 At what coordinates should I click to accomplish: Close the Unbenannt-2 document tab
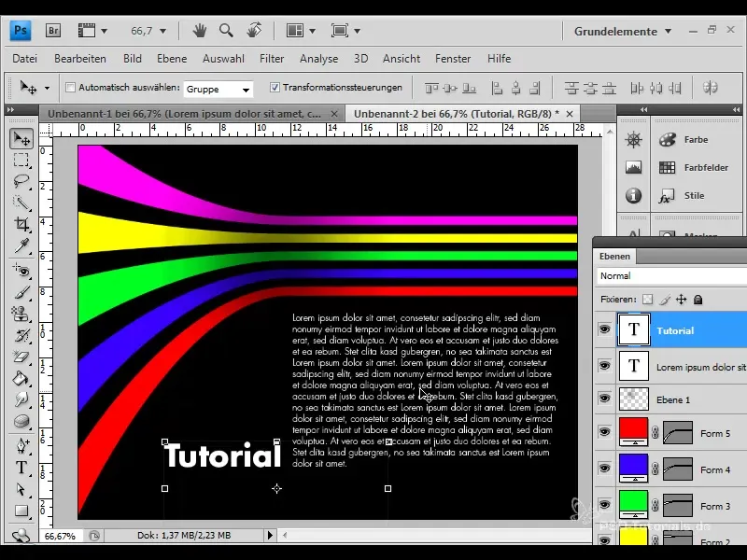570,114
